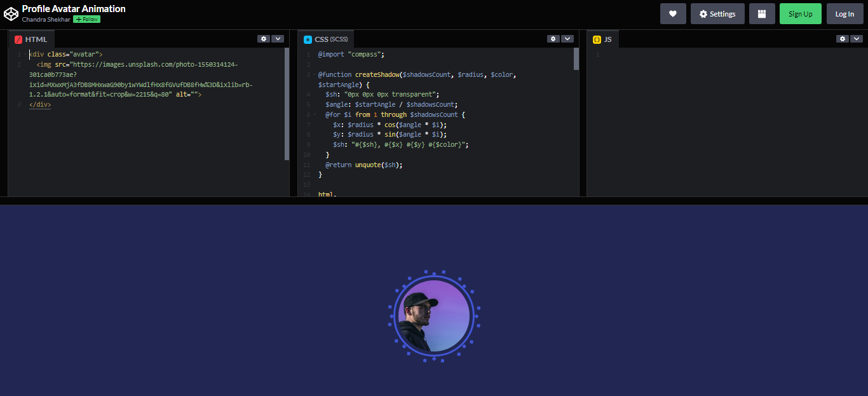Expand the CSS panel actions chevron

[x=567, y=38]
